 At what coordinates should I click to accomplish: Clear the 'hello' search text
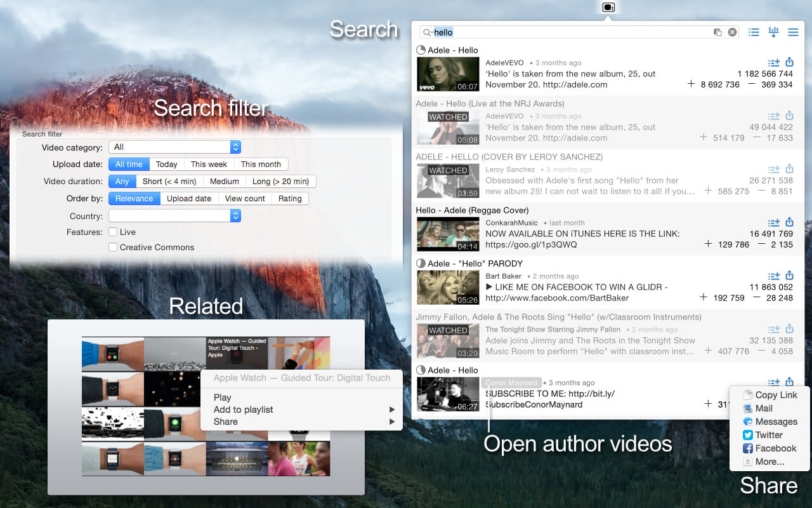pos(732,32)
